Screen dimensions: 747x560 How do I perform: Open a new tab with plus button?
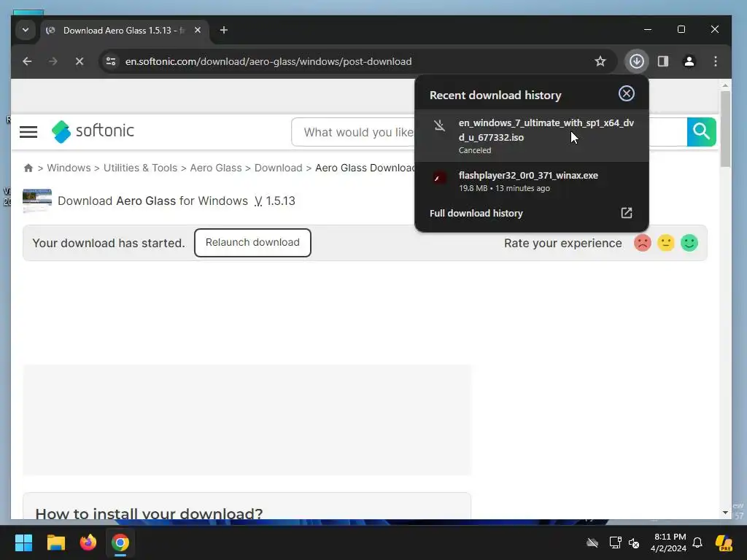tap(223, 30)
